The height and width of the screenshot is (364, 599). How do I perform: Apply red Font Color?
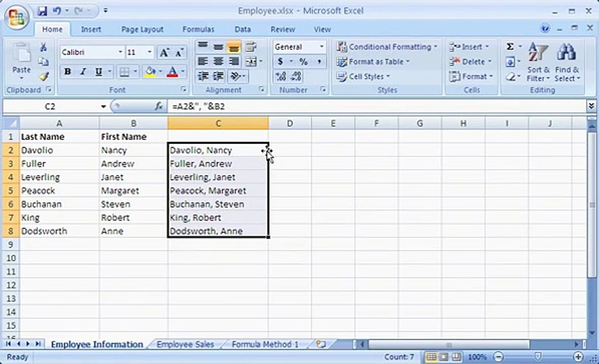[x=173, y=71]
